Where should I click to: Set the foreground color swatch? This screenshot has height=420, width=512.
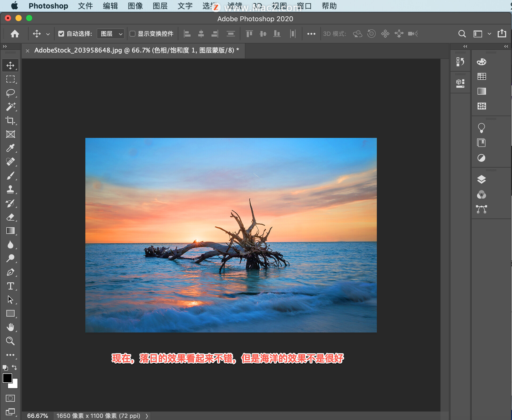tap(7, 378)
